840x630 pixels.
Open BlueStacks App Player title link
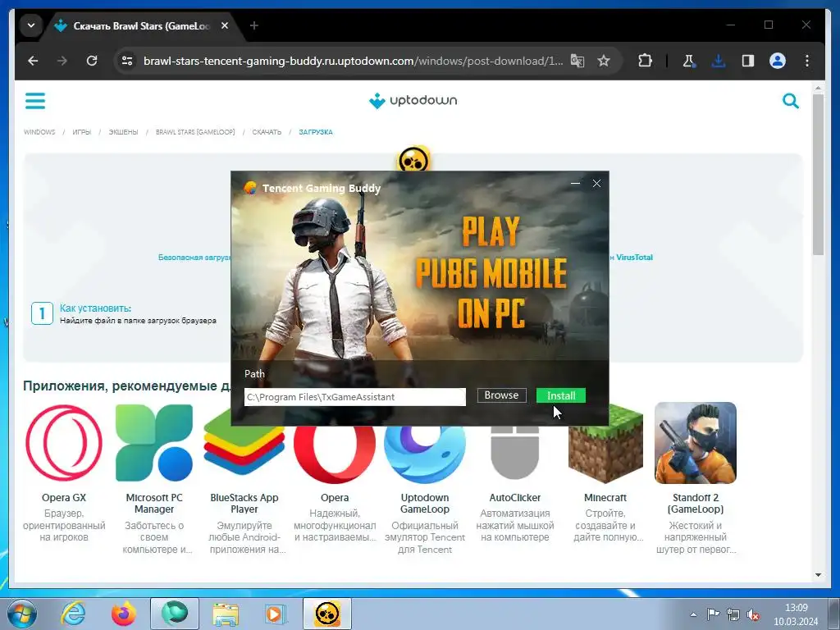coord(244,504)
